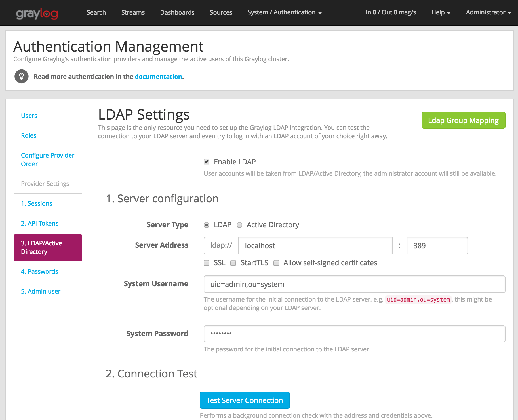Click the System Username input field

354,284
